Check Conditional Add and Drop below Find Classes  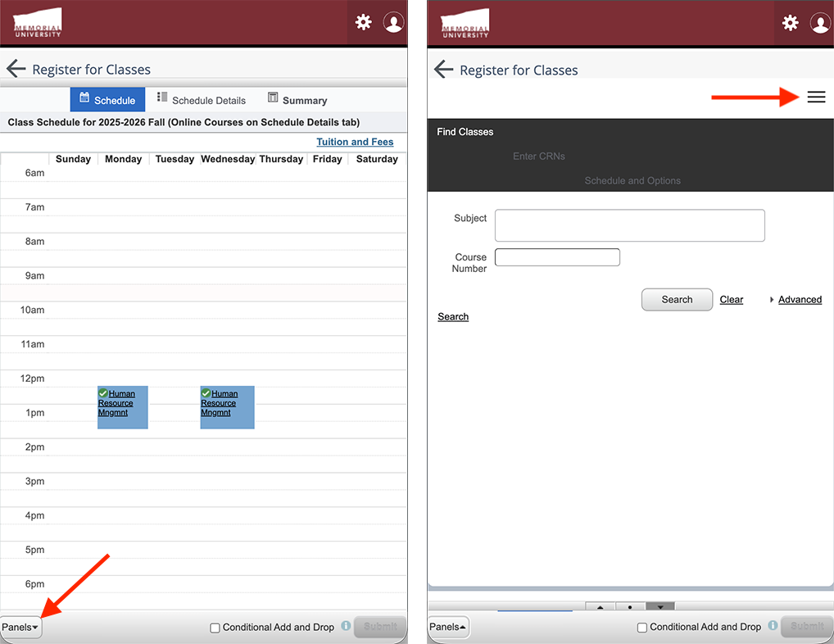coord(642,628)
